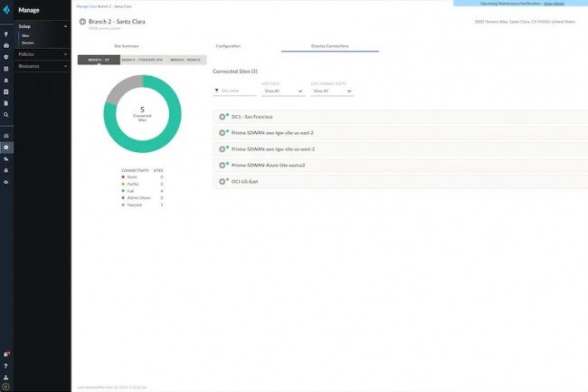Expand the DC1 - San Francisco row

pyautogui.click(x=223, y=117)
